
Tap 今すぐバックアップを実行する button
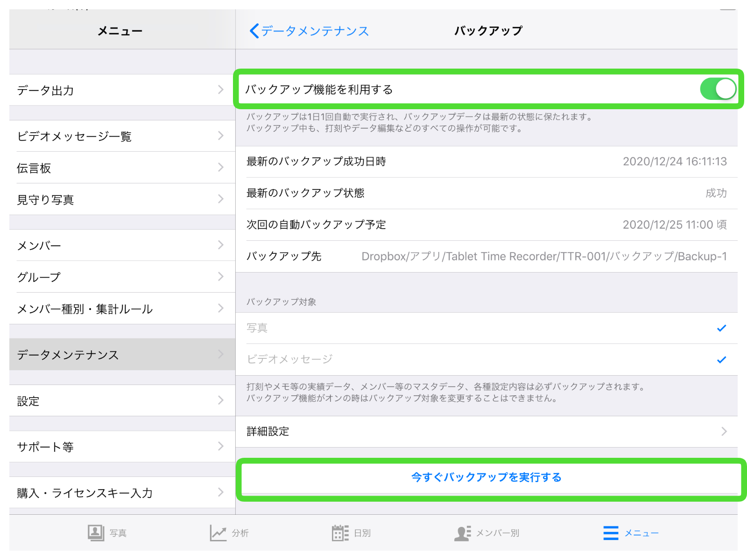[486, 477]
